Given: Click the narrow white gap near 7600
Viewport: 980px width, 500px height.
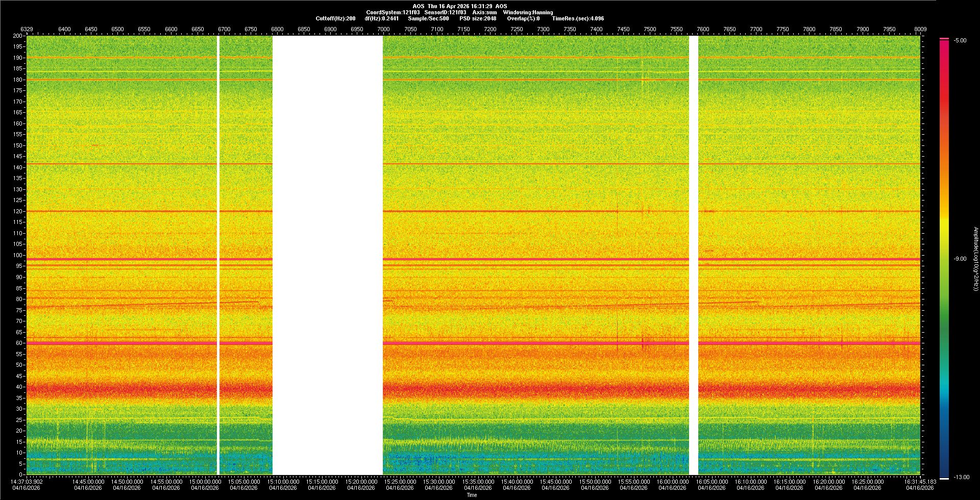Looking at the screenshot, I should pyautogui.click(x=693, y=255).
